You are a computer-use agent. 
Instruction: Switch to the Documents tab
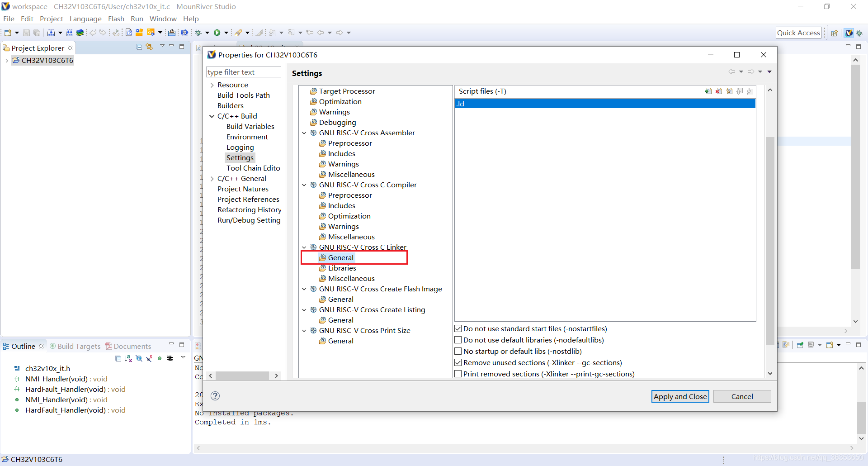point(128,346)
